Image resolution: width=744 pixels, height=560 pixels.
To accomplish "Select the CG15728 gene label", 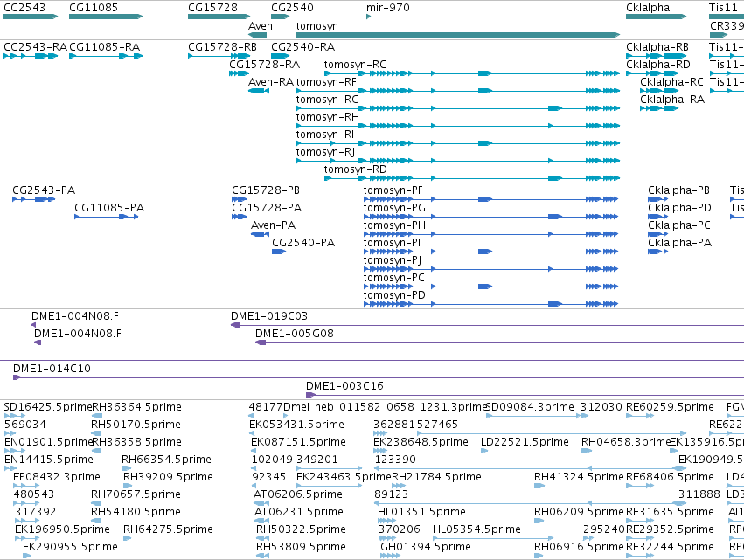I will (x=212, y=8).
